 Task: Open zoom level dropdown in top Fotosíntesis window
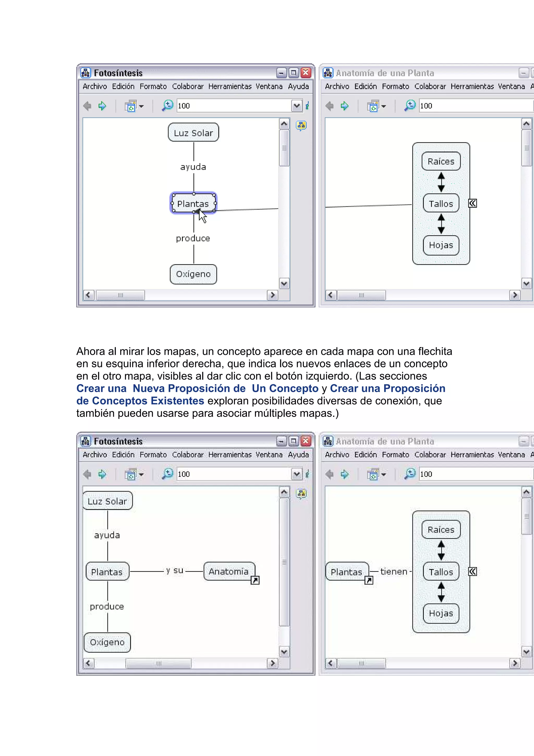(x=297, y=106)
